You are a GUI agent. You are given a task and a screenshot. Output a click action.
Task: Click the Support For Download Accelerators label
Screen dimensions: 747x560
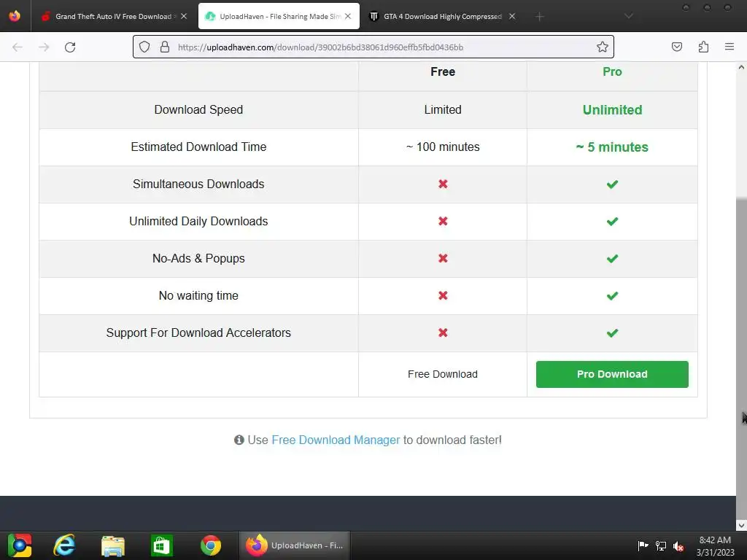[198, 332]
